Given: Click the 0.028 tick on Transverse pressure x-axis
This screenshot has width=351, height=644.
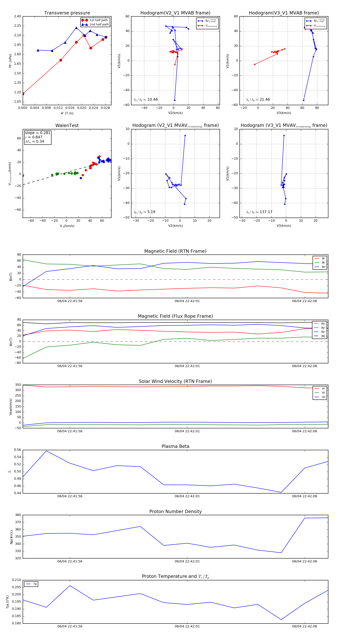Looking at the screenshot, I should [105, 108].
